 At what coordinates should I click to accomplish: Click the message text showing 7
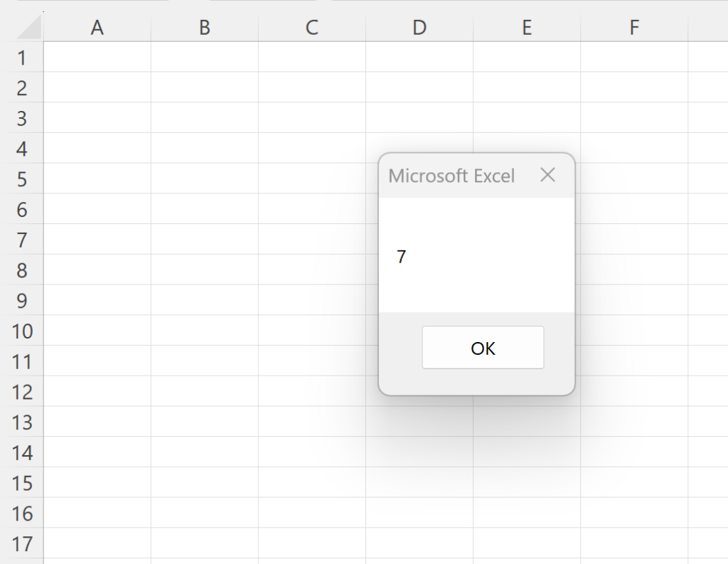click(x=402, y=257)
